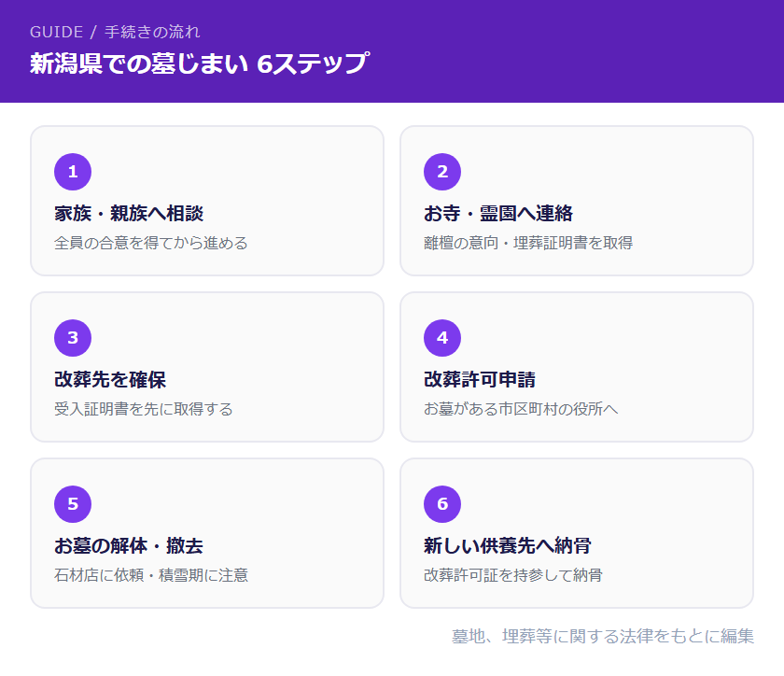Select the 新しい供養先へ納骨 heading
Screen dimensions: 784x676
(x=508, y=546)
